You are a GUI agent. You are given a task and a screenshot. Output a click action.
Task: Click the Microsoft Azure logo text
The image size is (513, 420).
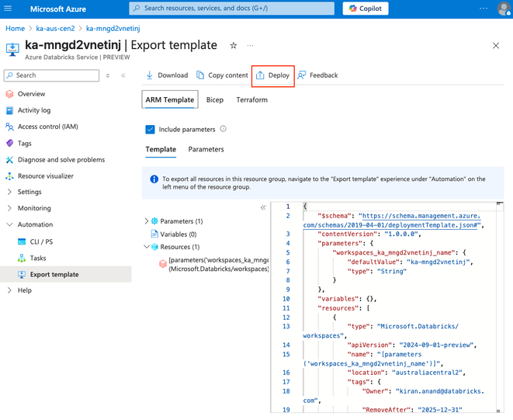click(x=58, y=9)
